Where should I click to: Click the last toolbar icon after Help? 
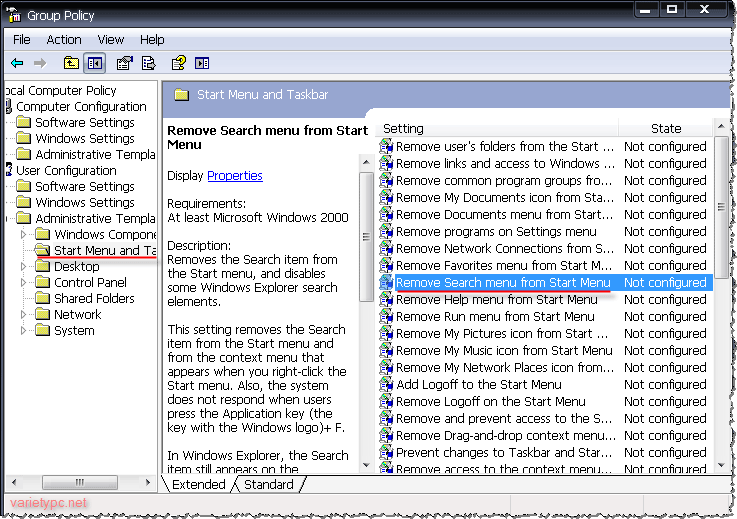point(202,63)
